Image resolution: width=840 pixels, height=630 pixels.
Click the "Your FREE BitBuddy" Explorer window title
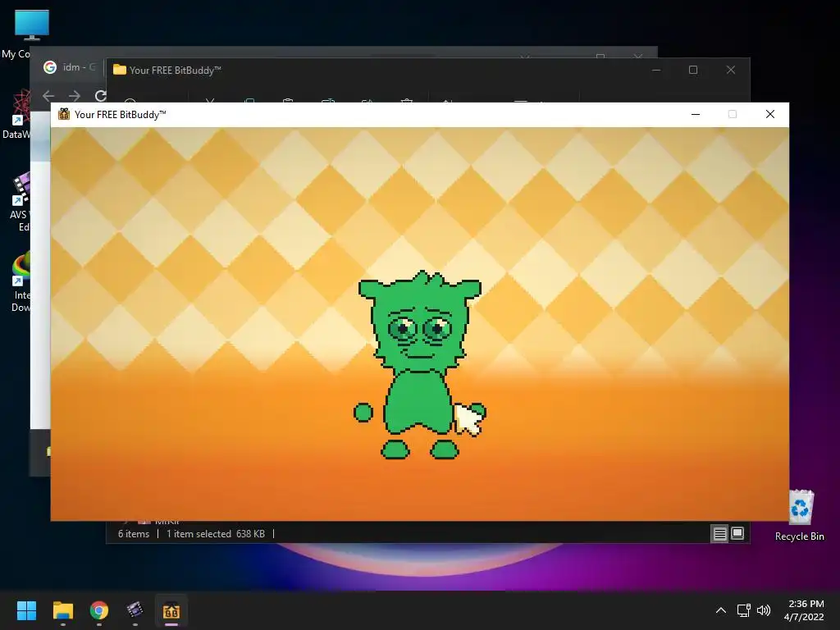[176, 71]
